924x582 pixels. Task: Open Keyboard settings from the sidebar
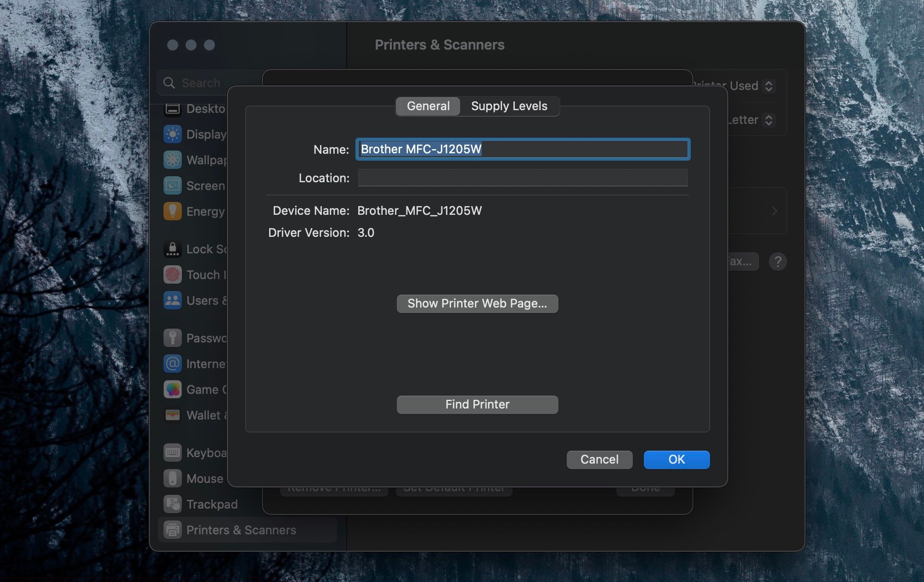pyautogui.click(x=173, y=452)
